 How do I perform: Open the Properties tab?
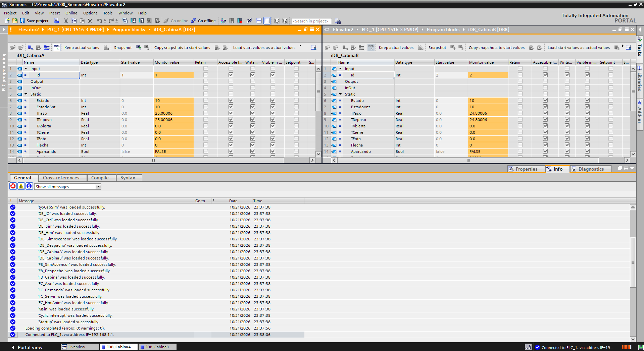(x=526, y=169)
